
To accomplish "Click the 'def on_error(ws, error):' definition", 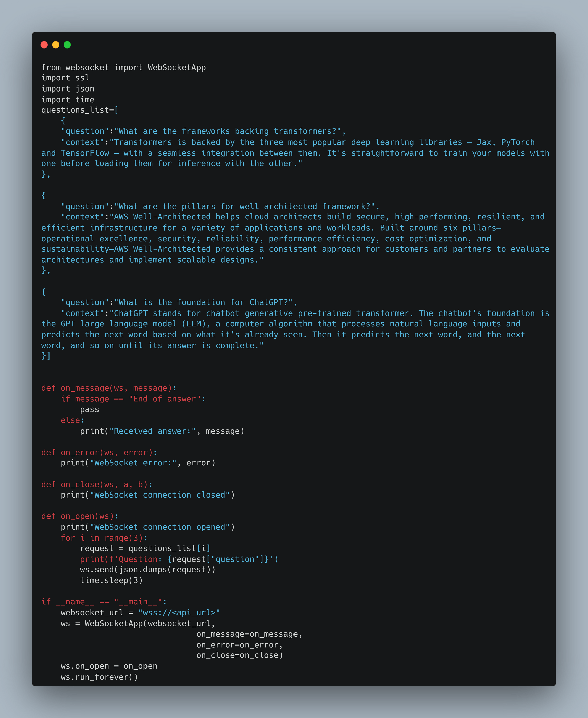I will [99, 452].
